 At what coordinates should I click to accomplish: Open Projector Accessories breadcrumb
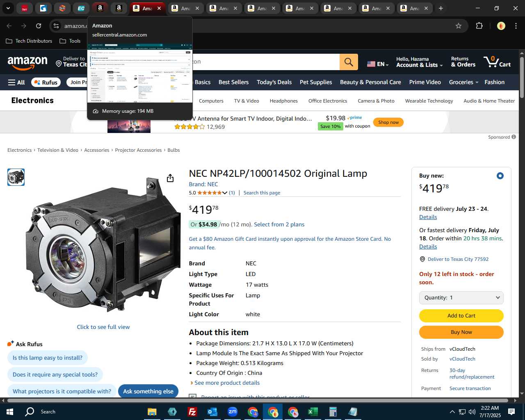138,150
